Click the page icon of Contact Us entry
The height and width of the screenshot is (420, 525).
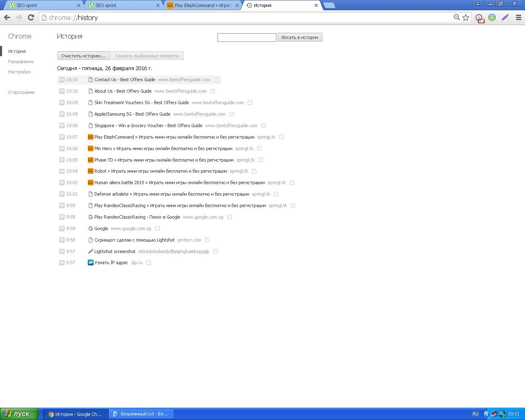(91, 80)
